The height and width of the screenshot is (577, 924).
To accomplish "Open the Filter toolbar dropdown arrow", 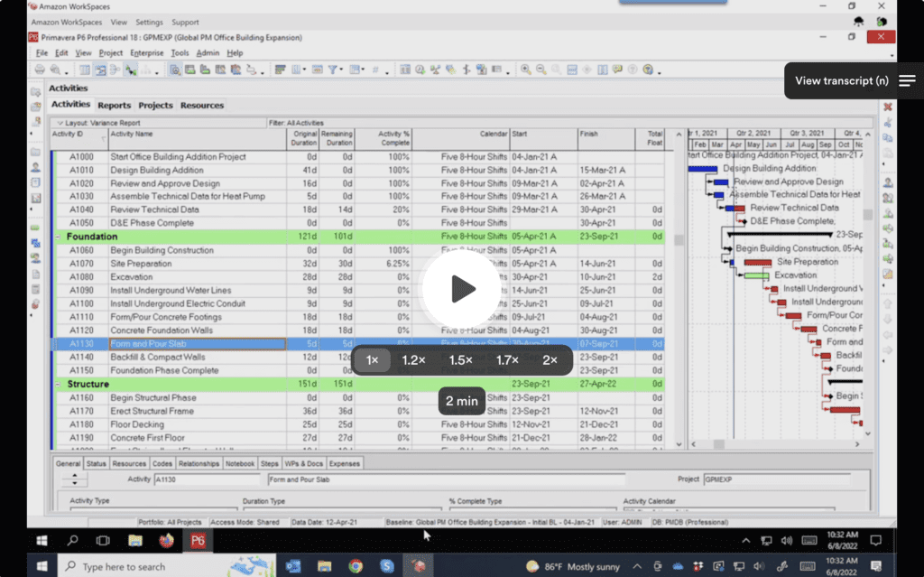I will [x=340, y=70].
